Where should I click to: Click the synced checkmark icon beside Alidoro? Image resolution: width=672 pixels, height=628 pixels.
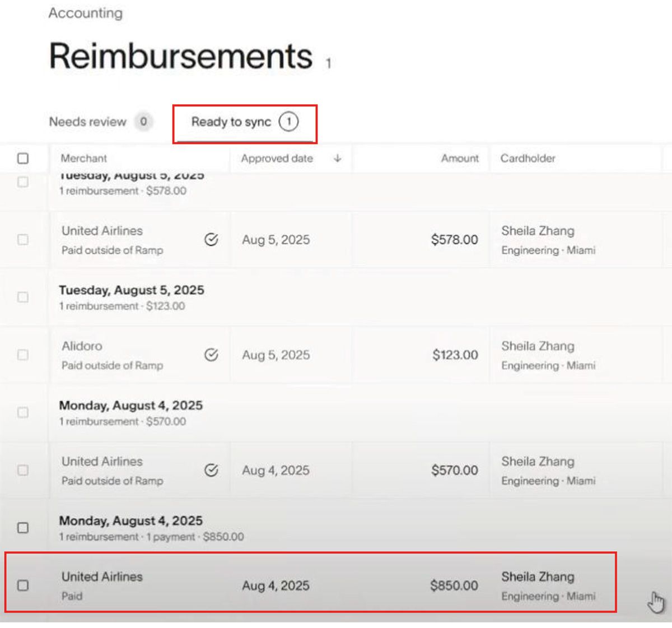coord(211,355)
